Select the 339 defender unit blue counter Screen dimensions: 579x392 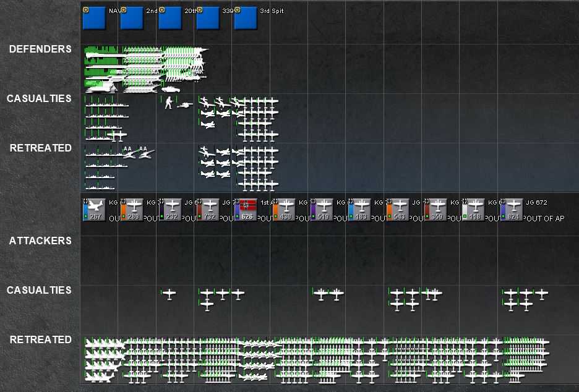coord(208,18)
